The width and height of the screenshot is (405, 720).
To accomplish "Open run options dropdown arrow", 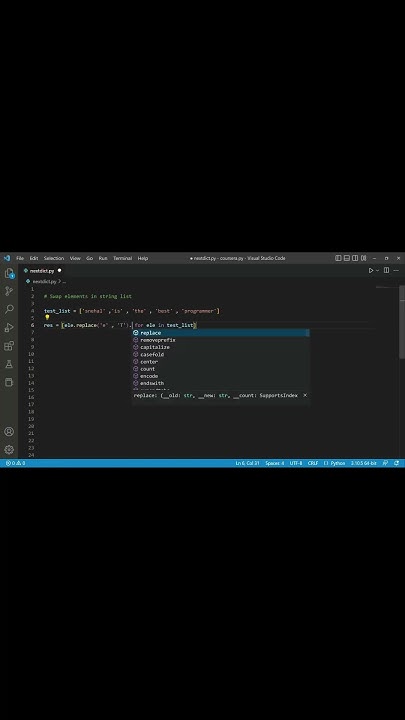I will tap(377, 270).
